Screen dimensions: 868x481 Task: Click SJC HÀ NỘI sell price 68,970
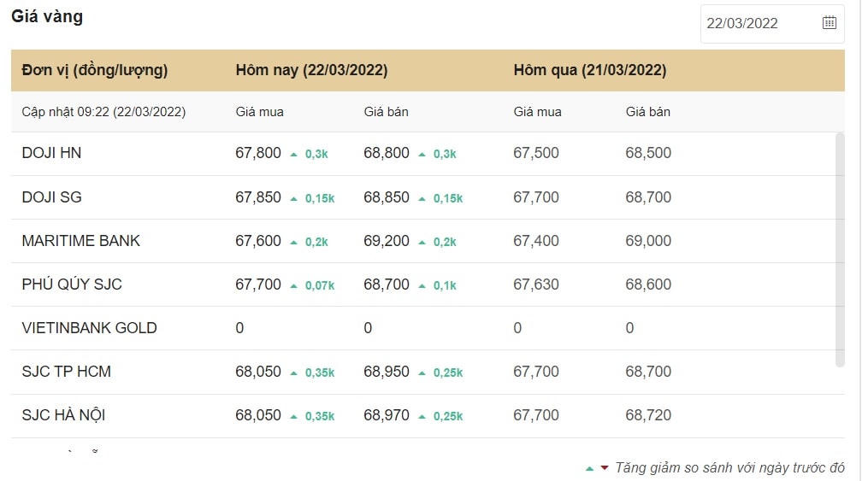(x=387, y=415)
